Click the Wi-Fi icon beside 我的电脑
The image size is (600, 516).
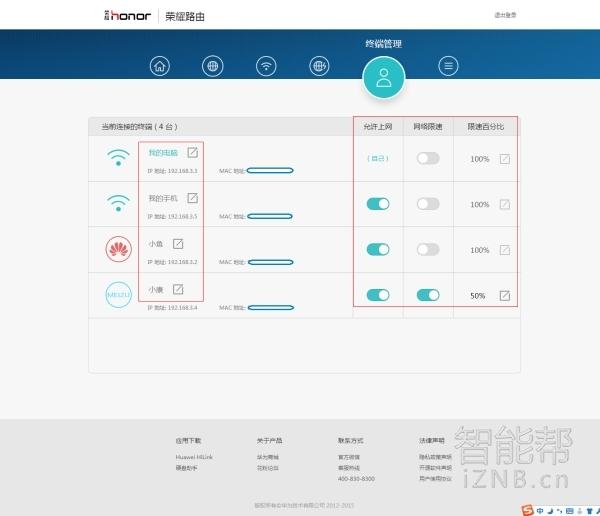pyautogui.click(x=118, y=157)
